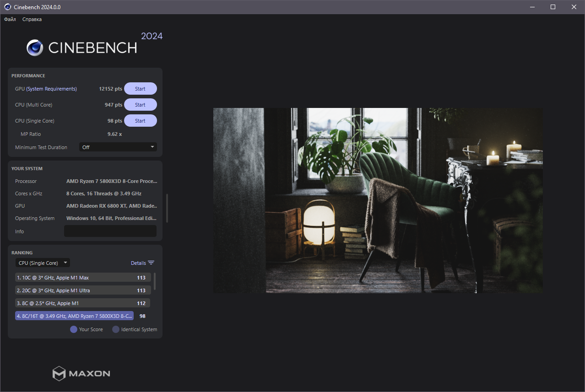Screen dimensions: 585x392
Task: Click the 12152 pts GPU score
Action: (110, 89)
